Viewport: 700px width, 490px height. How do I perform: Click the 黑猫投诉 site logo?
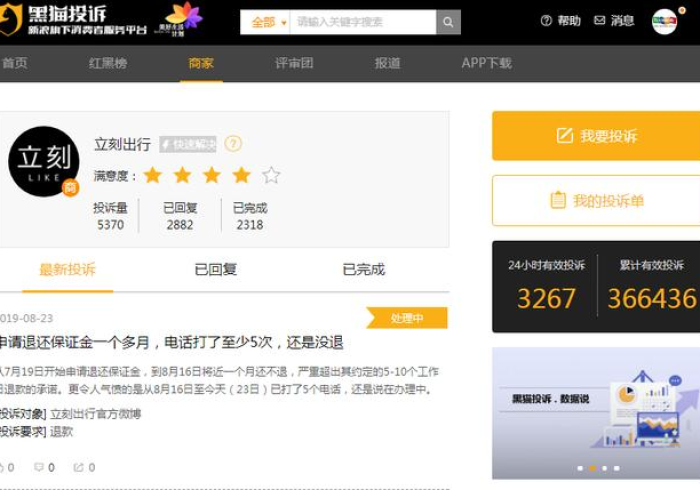62,19
